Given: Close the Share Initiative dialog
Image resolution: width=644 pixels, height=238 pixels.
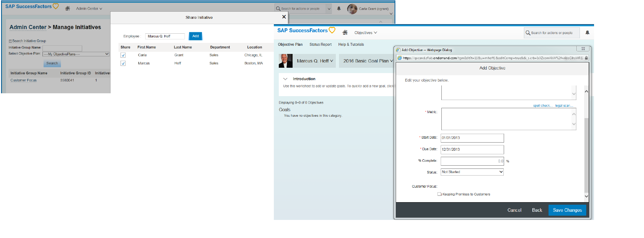Looking at the screenshot, I should (x=284, y=17).
